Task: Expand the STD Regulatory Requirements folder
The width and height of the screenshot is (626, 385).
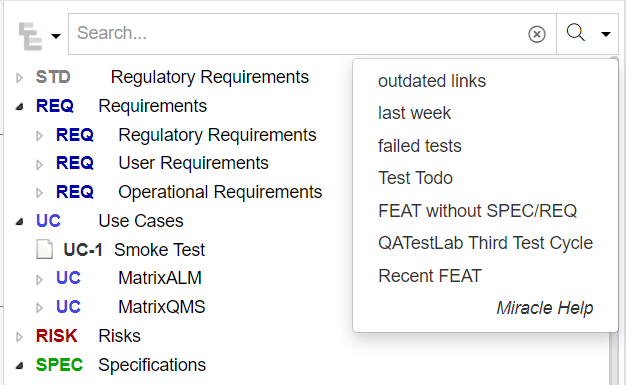Action: (19, 77)
